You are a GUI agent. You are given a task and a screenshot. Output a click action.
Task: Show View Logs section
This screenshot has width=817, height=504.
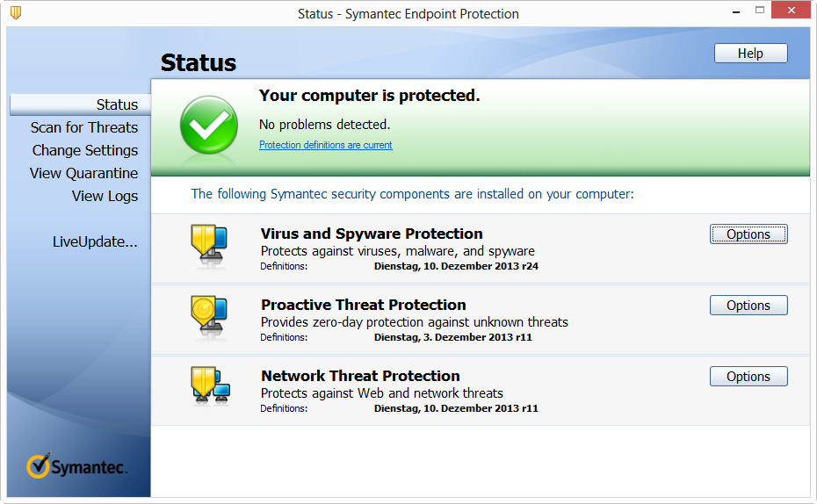(105, 196)
